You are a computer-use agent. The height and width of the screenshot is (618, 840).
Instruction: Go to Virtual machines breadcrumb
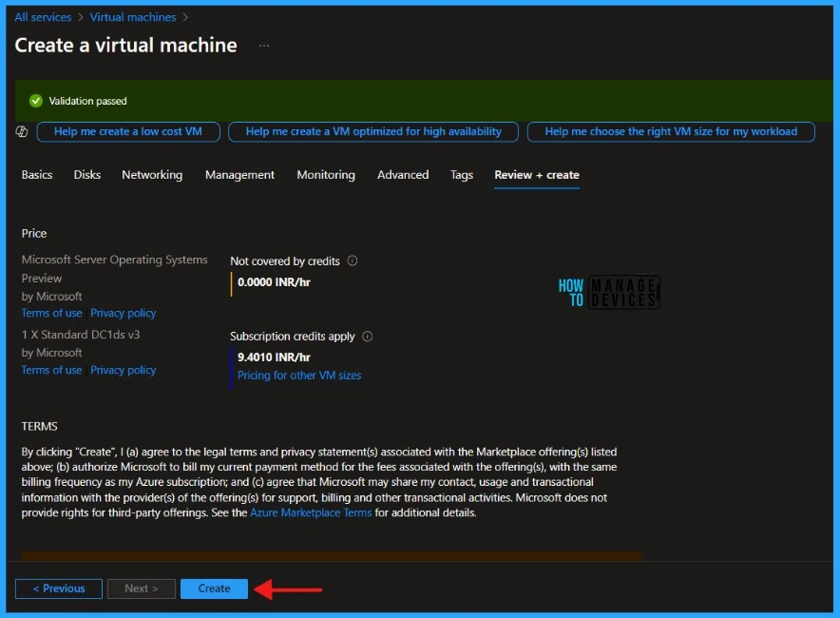click(x=133, y=17)
